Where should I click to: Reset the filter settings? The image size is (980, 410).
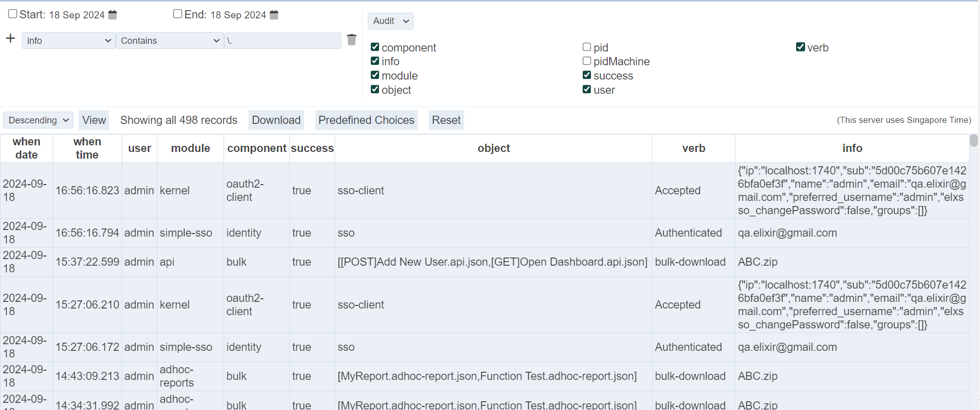(x=446, y=120)
